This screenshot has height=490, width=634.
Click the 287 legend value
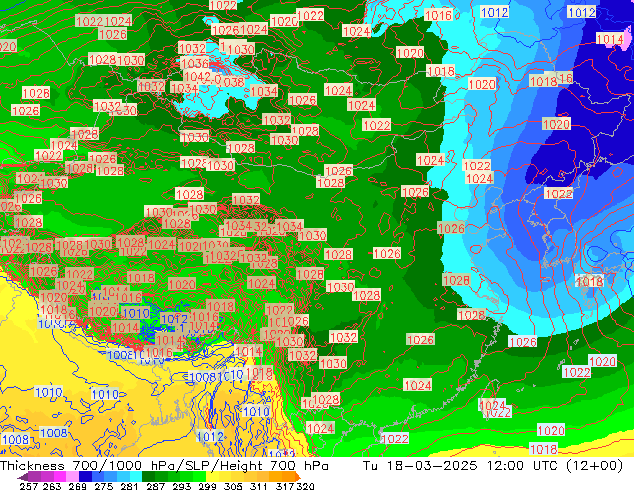click(x=155, y=486)
